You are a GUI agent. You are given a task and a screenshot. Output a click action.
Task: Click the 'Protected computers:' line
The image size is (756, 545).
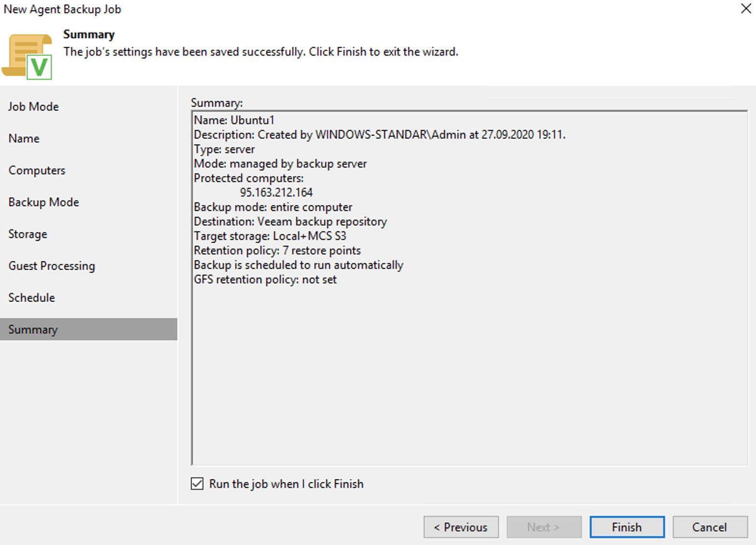coord(249,178)
